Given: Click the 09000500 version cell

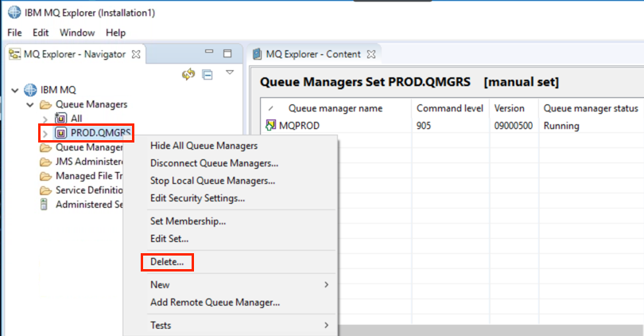Looking at the screenshot, I should click(514, 126).
